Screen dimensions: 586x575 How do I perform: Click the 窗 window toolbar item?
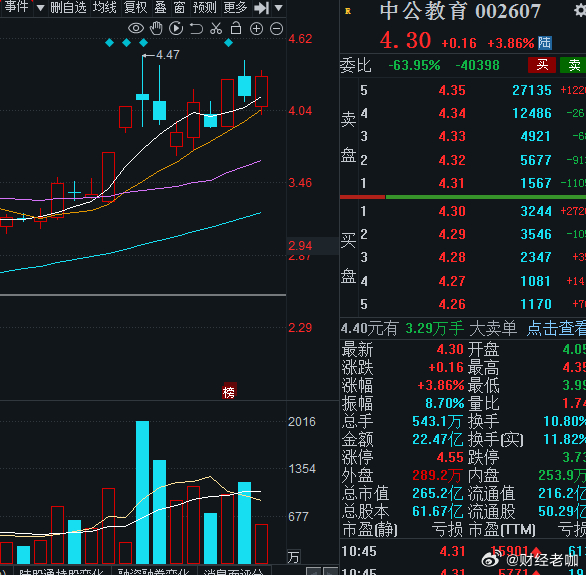180,7
